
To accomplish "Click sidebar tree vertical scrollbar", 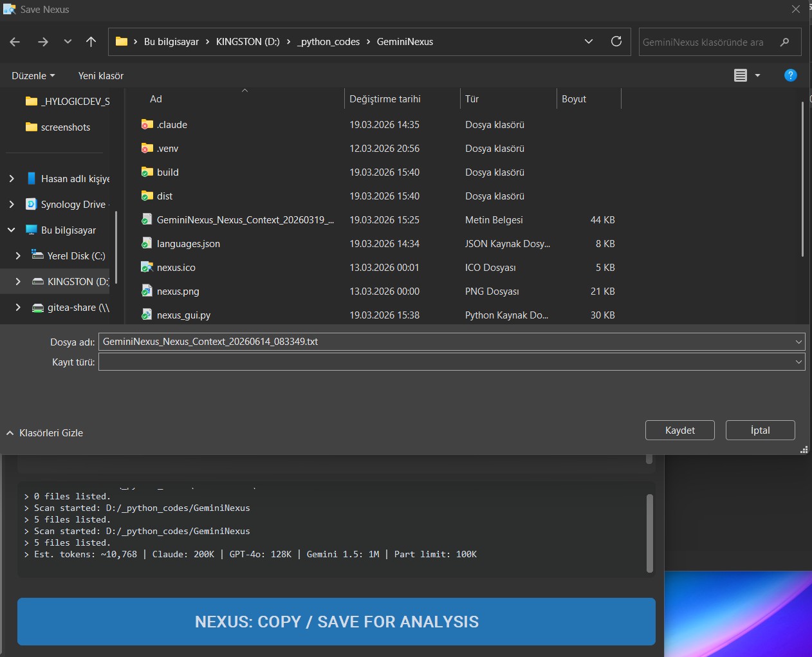I will (x=116, y=248).
